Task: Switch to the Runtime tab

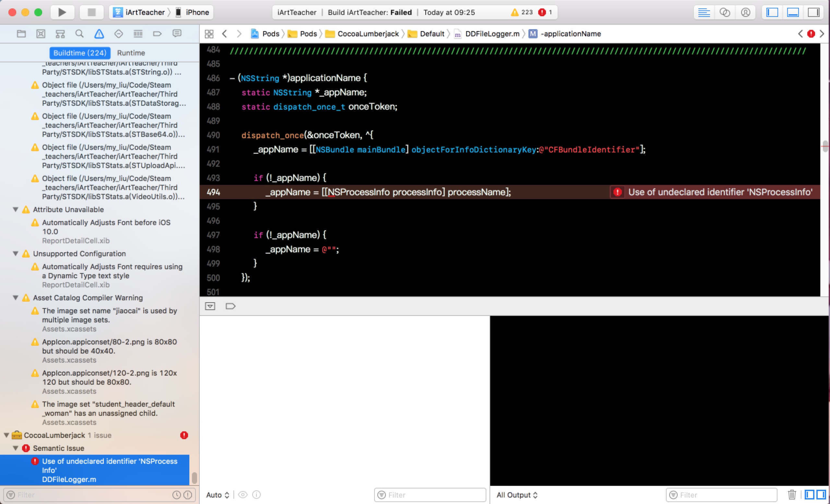Action: tap(131, 53)
